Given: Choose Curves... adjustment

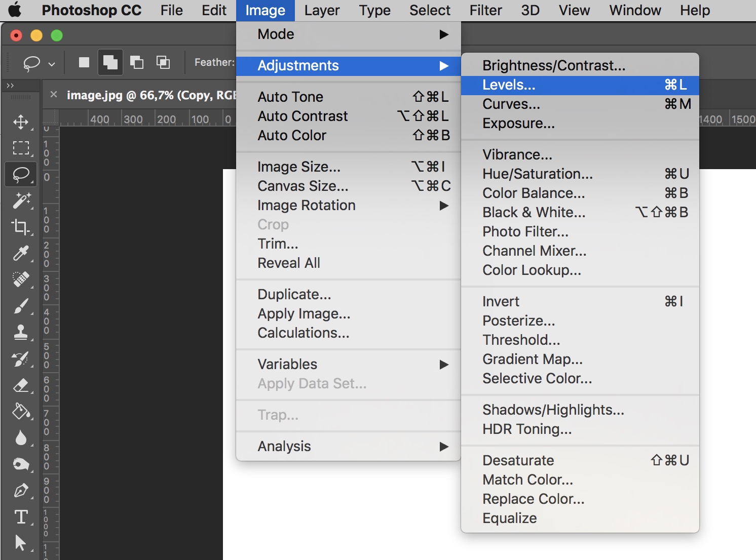Looking at the screenshot, I should 580,104.
